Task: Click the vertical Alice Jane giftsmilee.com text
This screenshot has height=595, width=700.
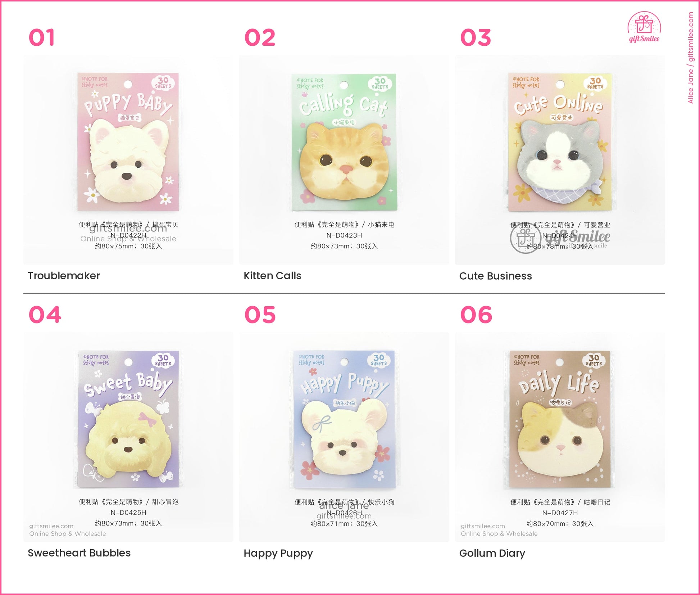Action: click(x=691, y=58)
